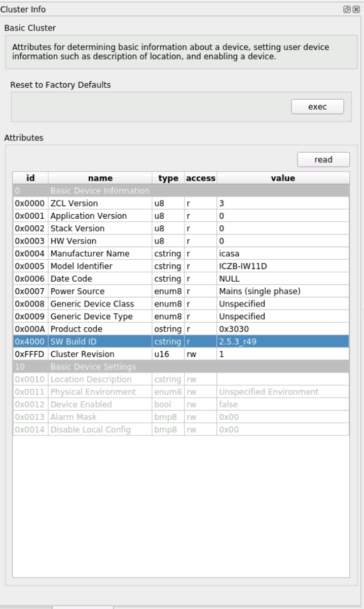Screen dimensions: 364x609
Task: Click the value column header
Action: tap(283, 178)
